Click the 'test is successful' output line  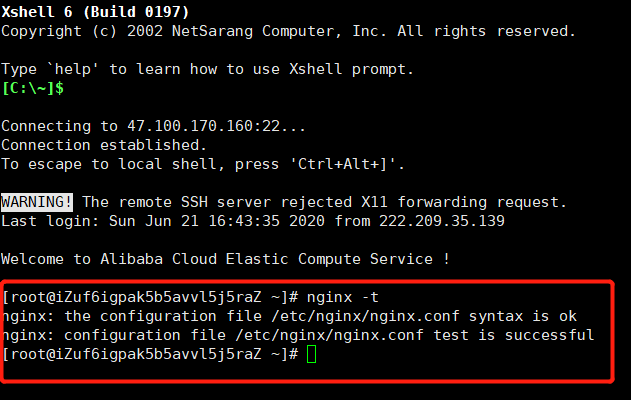[298, 335]
